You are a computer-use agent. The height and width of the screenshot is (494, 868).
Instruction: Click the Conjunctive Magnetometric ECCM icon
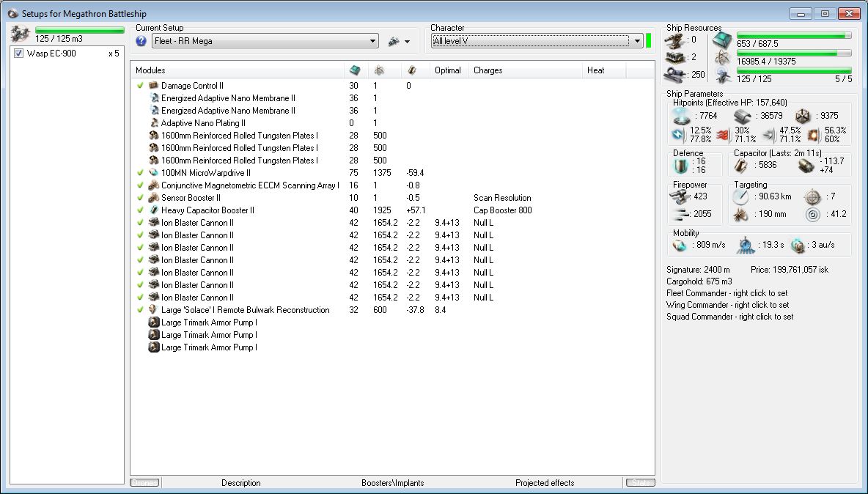coord(154,185)
